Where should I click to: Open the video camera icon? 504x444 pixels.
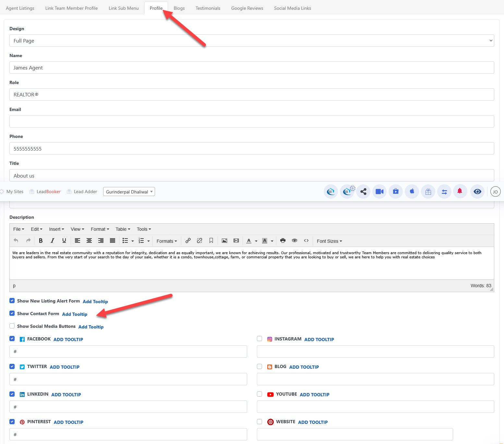tap(379, 192)
